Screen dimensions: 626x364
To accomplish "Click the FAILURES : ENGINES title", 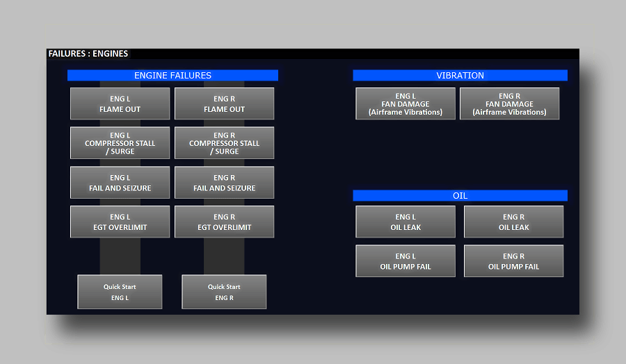I will [x=88, y=53].
